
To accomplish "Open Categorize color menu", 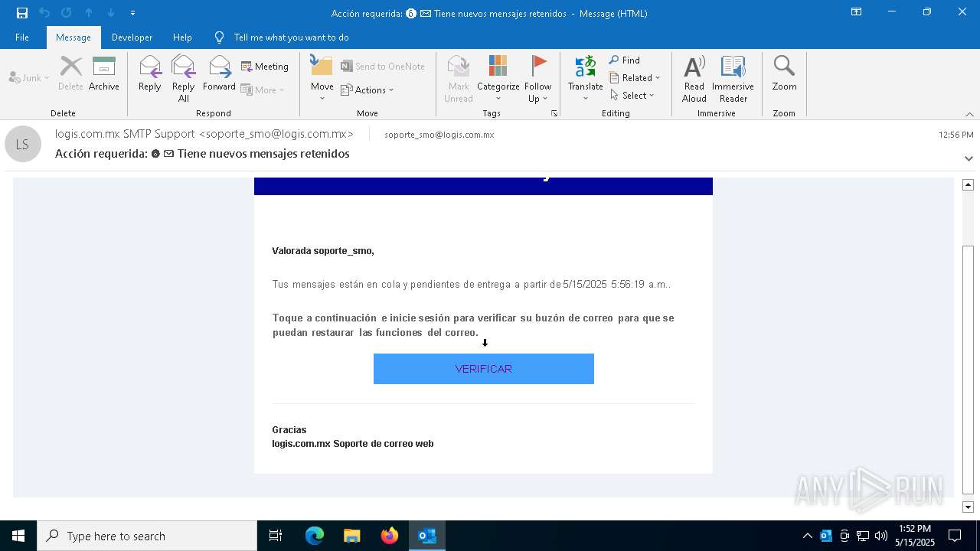I will (498, 78).
